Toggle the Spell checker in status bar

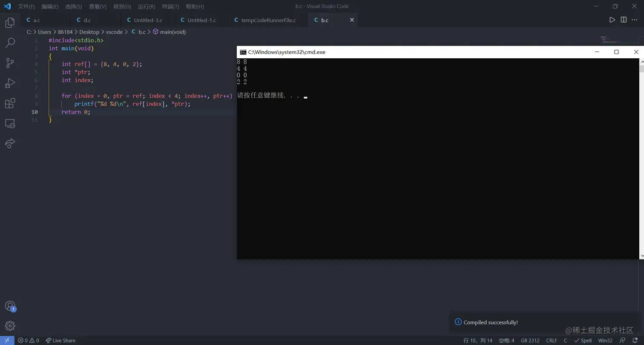coord(583,340)
